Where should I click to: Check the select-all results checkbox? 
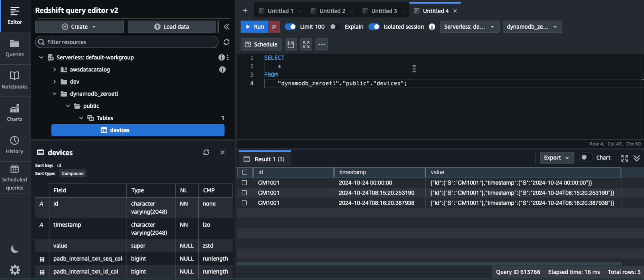point(245,172)
